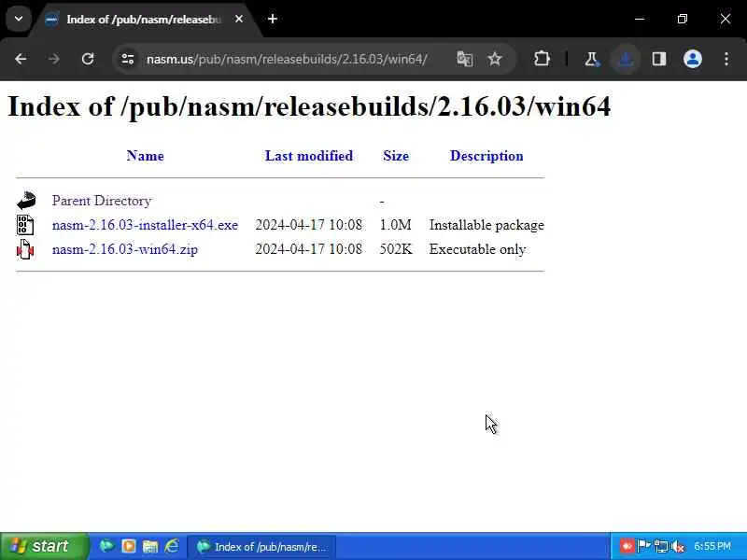Sort listing by Size column
The image size is (747, 560).
tap(396, 156)
